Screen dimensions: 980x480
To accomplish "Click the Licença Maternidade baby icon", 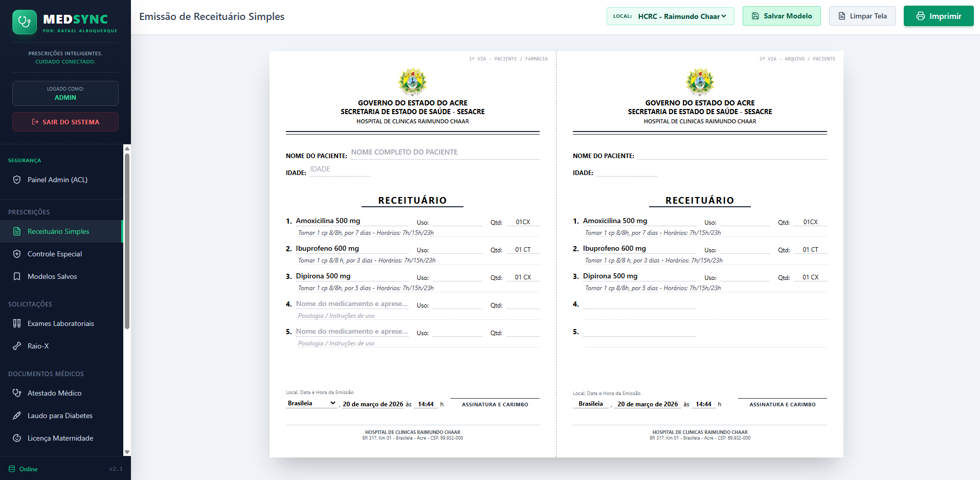I will coord(17,438).
